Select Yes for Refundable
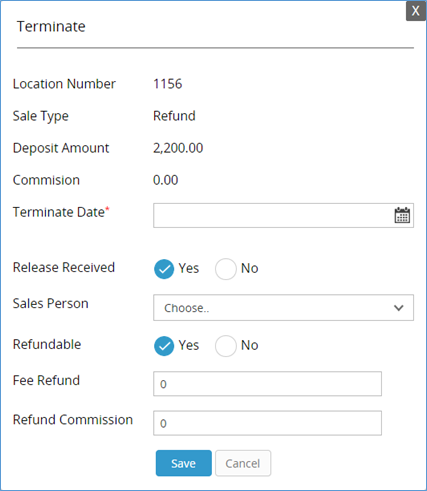The height and width of the screenshot is (491, 427). 164,346
